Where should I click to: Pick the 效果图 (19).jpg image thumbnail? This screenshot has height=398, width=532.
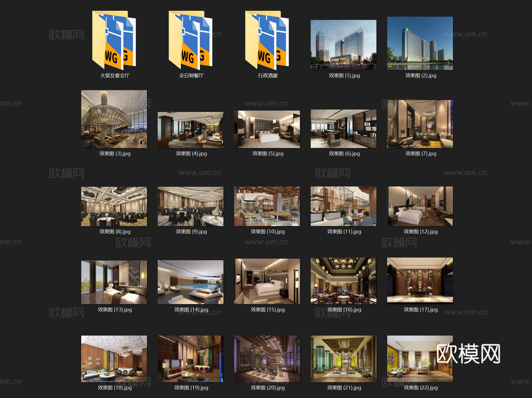[191, 359]
